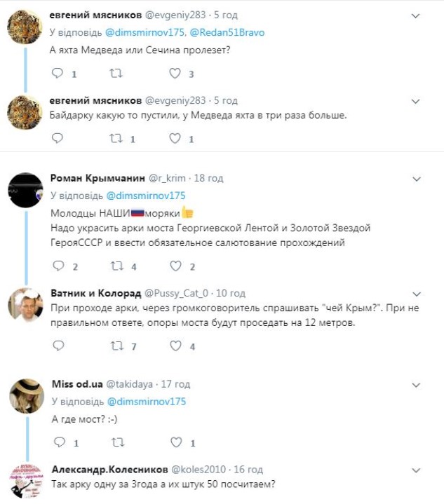Reply to Роман Крымчанин's tweet
Screen dimensions: 444x504
click(x=58, y=266)
